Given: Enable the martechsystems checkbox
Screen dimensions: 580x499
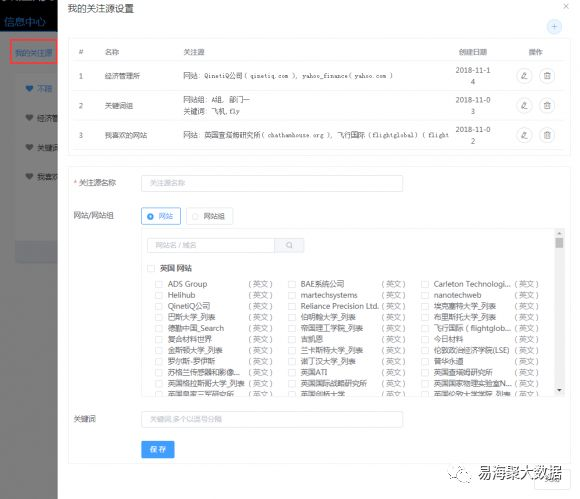Looking at the screenshot, I should tap(292, 295).
